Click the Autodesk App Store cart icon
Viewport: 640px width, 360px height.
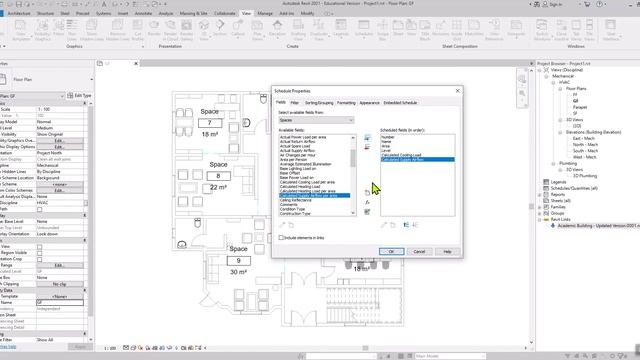(587, 4)
